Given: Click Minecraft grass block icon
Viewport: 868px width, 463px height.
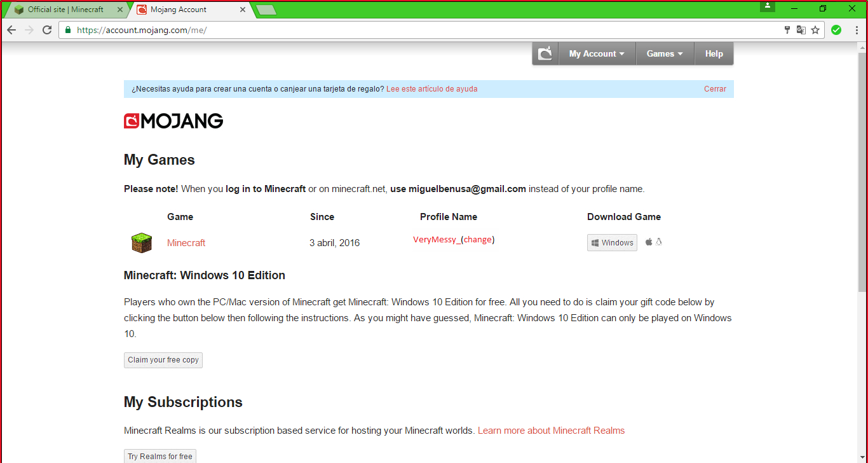Looking at the screenshot, I should [142, 243].
